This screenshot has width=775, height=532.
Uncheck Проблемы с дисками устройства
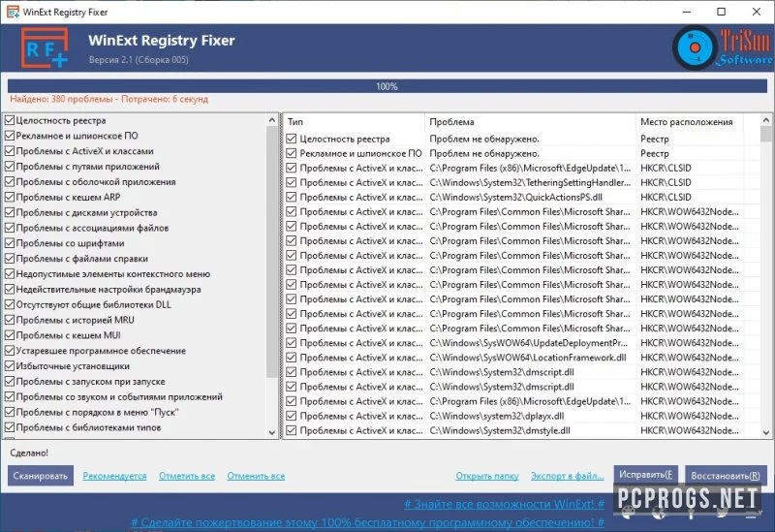10,212
